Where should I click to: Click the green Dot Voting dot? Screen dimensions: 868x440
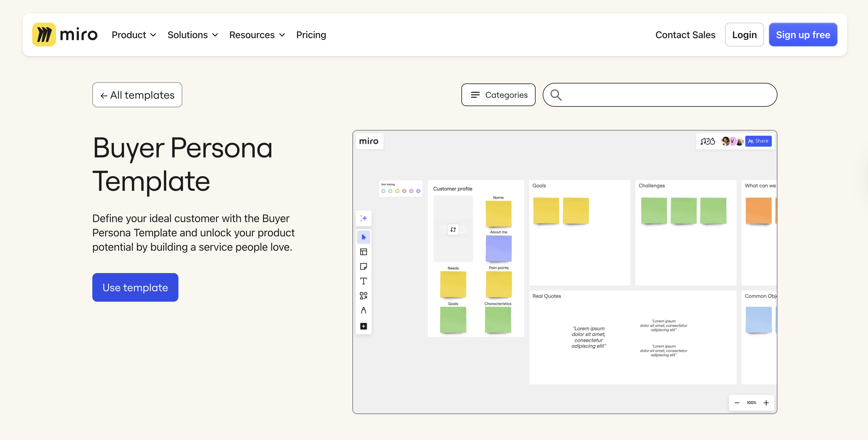(390, 191)
